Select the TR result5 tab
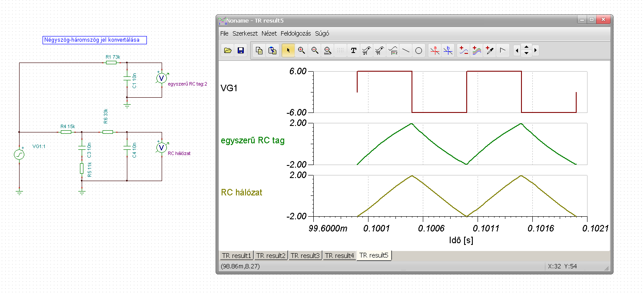 pos(374,255)
